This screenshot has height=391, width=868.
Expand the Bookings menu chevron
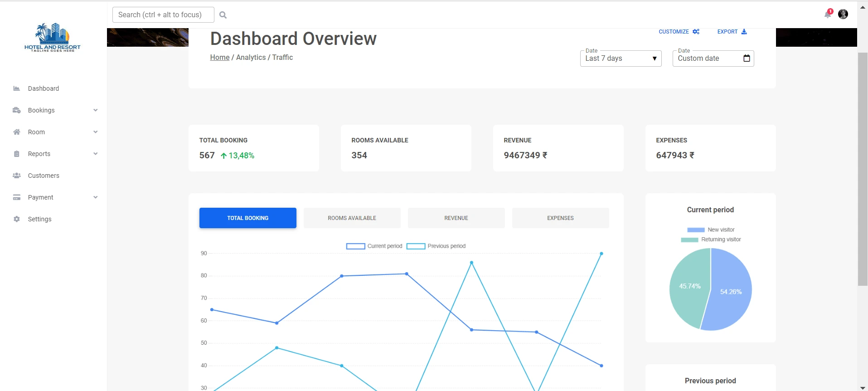95,110
